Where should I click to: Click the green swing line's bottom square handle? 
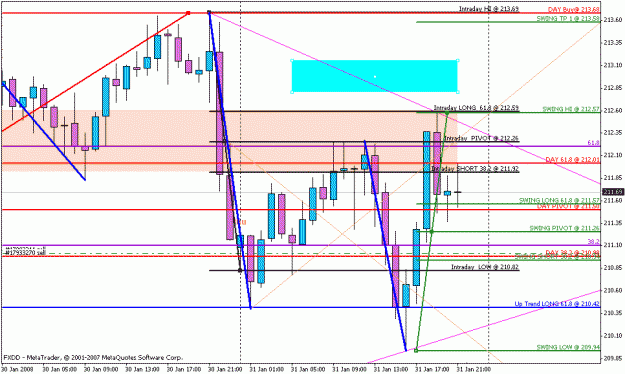point(416,350)
